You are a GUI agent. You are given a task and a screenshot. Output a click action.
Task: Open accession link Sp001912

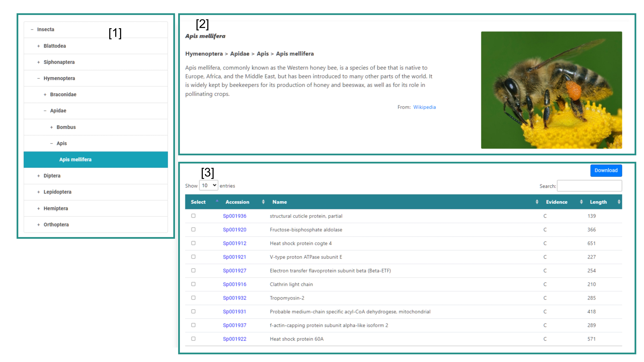click(x=235, y=243)
